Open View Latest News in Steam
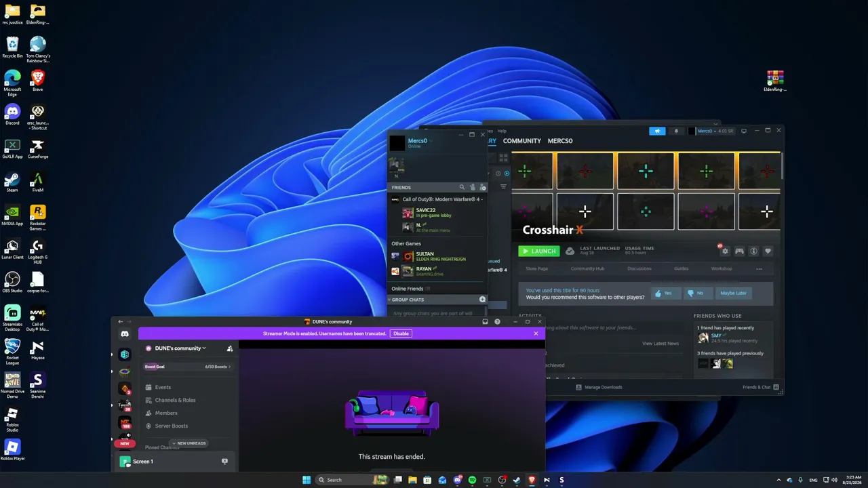The height and width of the screenshot is (488, 868). pyautogui.click(x=660, y=344)
